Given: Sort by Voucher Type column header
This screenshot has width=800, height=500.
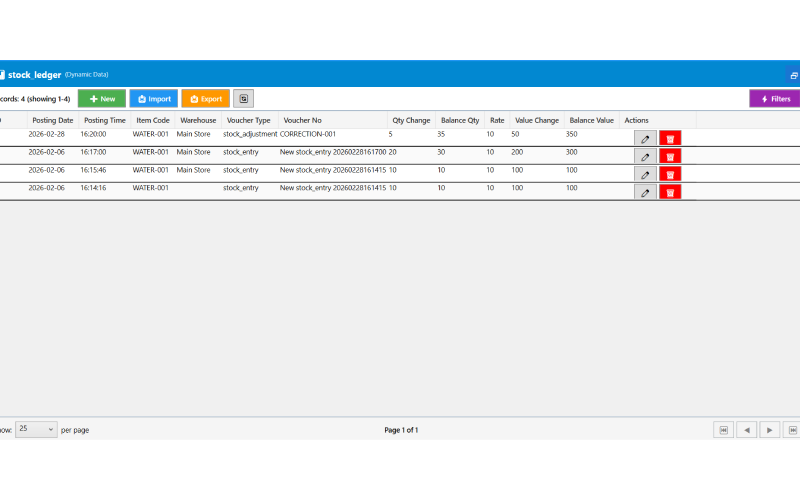Looking at the screenshot, I should point(248,120).
